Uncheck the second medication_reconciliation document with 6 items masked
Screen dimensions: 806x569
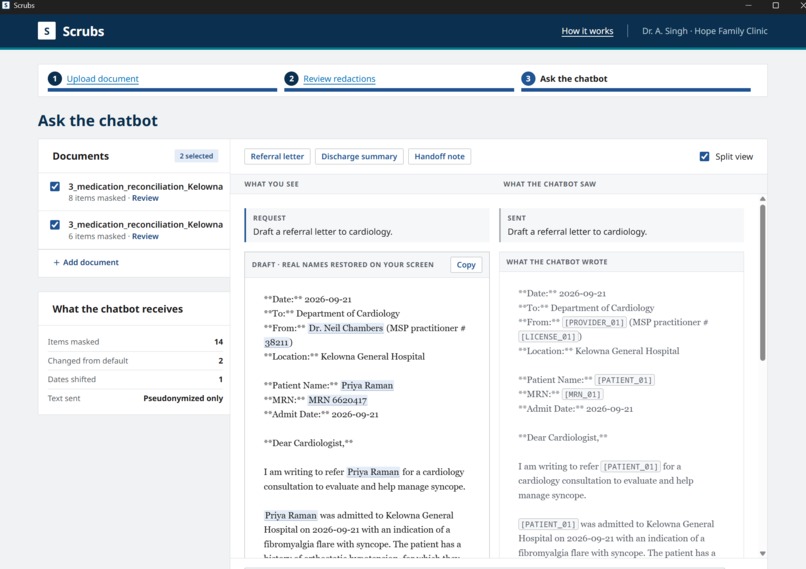click(55, 225)
